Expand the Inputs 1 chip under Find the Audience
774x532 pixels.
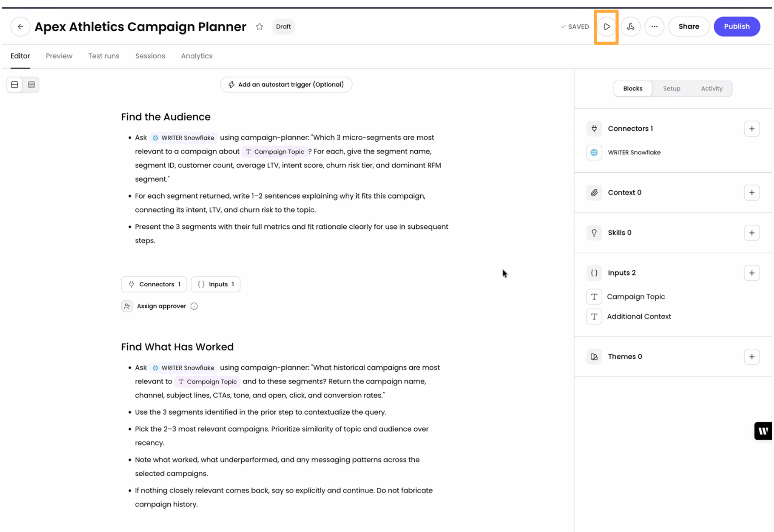click(215, 284)
